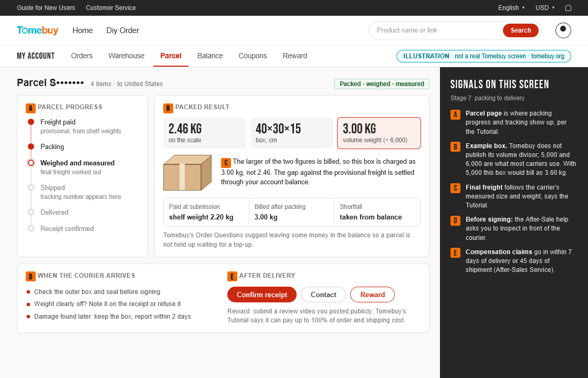Select the Packing progress step dot

31,146
